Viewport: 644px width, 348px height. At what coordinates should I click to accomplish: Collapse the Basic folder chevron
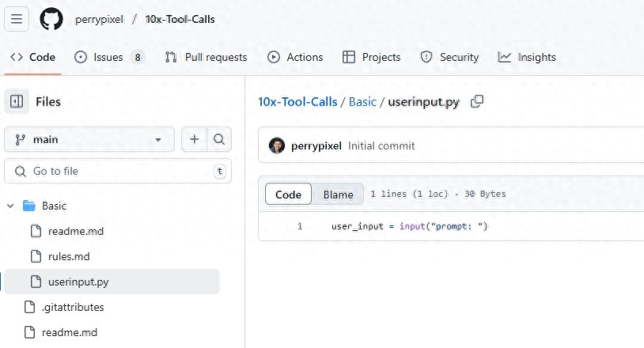[10, 206]
